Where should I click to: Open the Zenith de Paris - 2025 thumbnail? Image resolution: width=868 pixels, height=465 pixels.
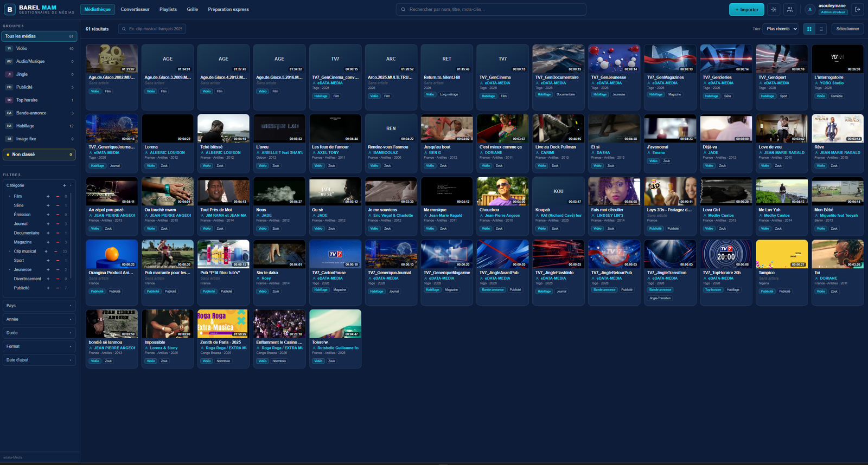click(223, 324)
